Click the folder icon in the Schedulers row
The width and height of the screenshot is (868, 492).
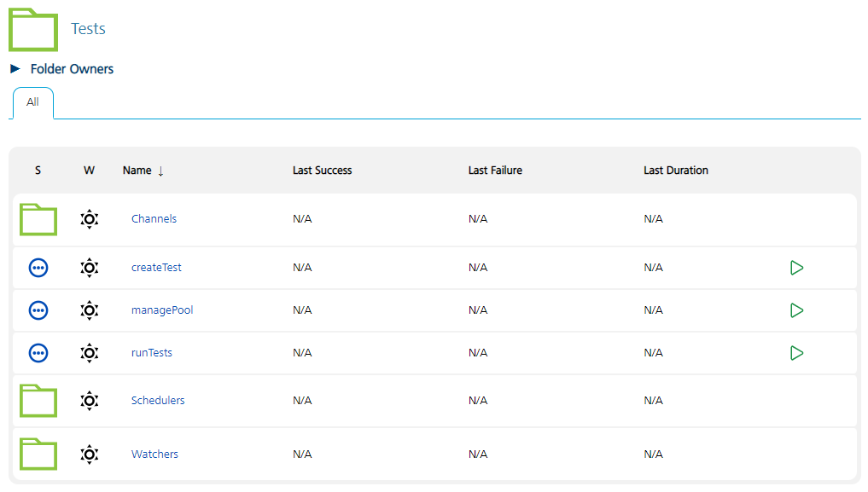pos(38,400)
